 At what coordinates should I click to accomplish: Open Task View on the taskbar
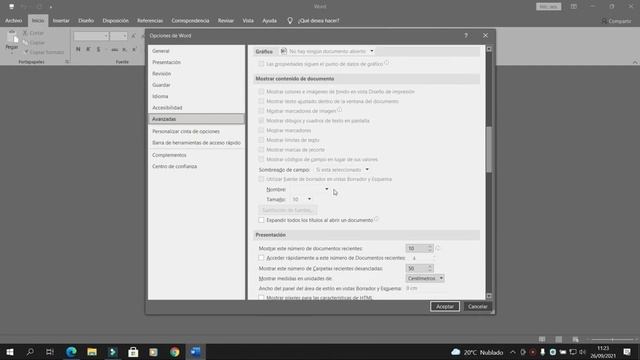50,352
